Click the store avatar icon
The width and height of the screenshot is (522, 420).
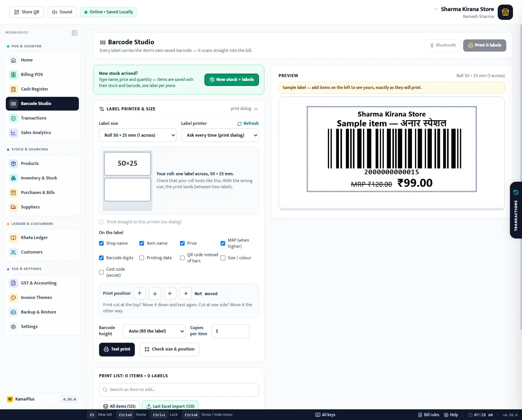click(x=505, y=12)
